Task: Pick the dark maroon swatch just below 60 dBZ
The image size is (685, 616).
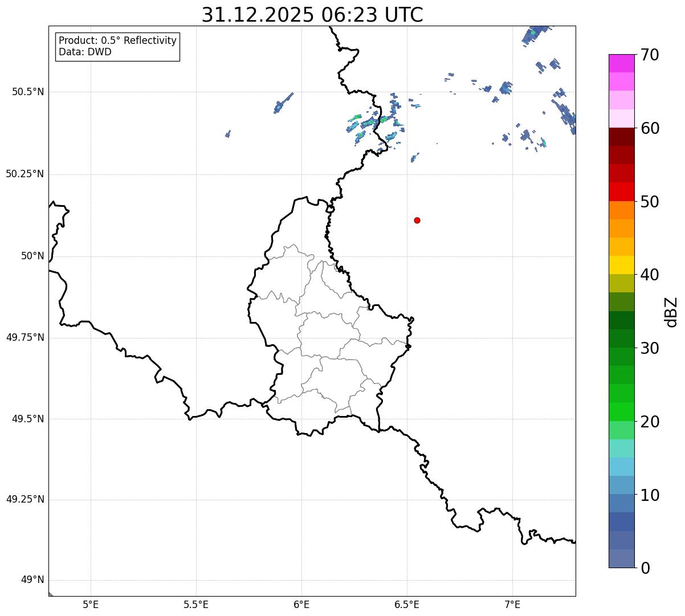Action: click(621, 137)
